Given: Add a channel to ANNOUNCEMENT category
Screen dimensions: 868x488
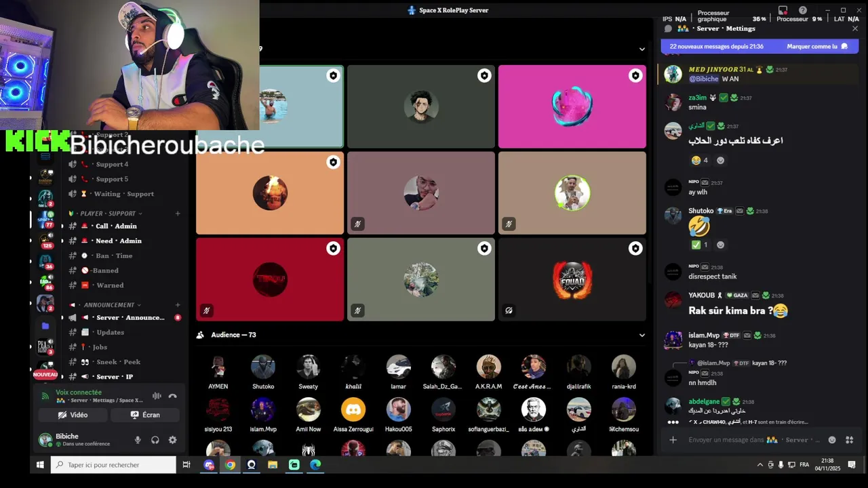Looking at the screenshot, I should (x=178, y=305).
